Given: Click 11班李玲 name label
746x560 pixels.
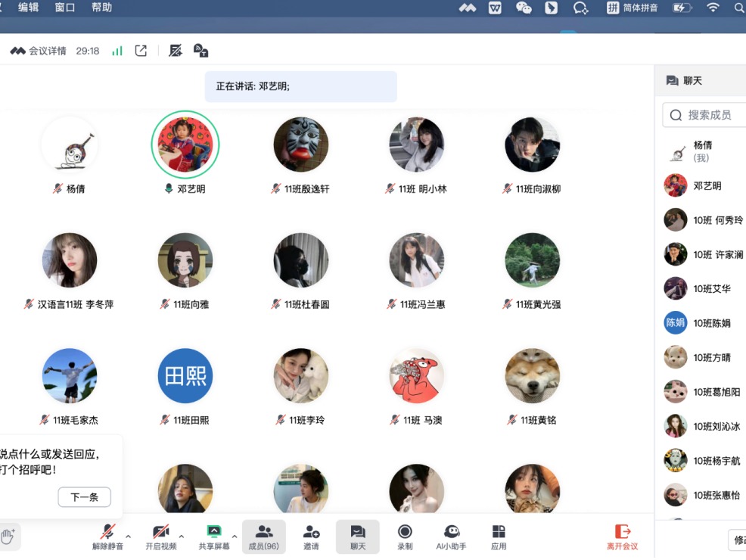Looking at the screenshot, I should tap(307, 420).
